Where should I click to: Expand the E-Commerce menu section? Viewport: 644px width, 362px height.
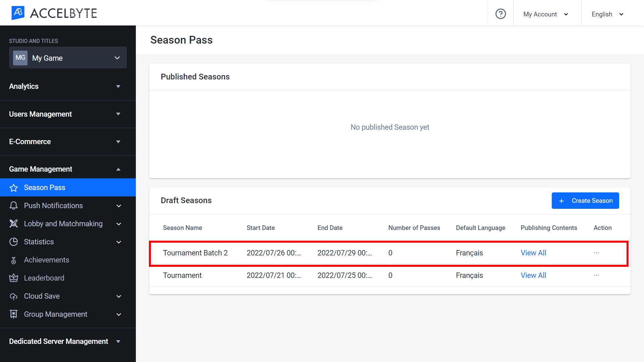[68, 141]
